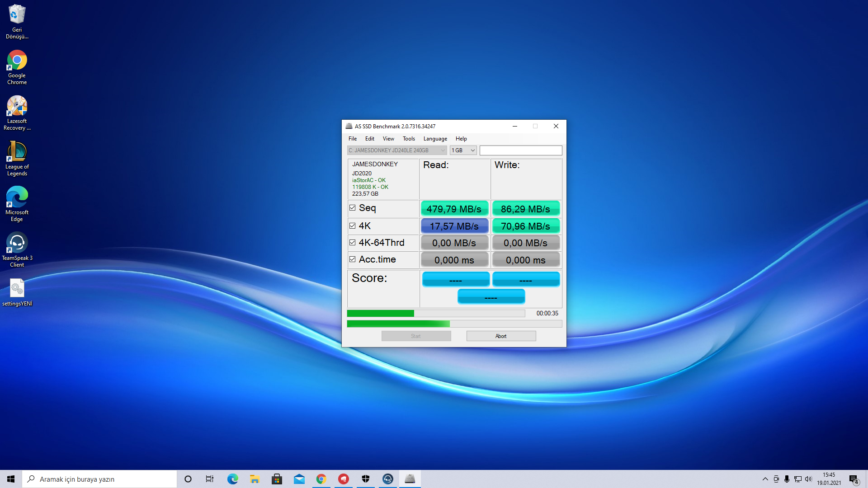Click the read score box
868x488 pixels.
tap(456, 279)
